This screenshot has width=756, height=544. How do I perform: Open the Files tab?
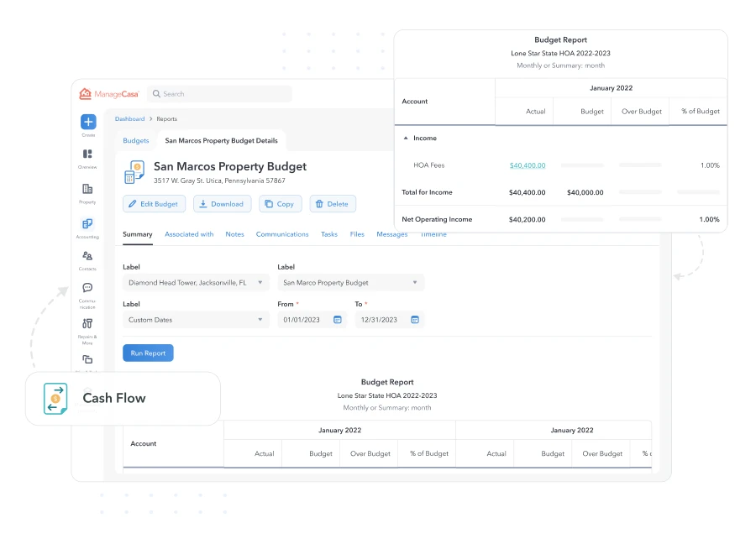click(x=357, y=234)
